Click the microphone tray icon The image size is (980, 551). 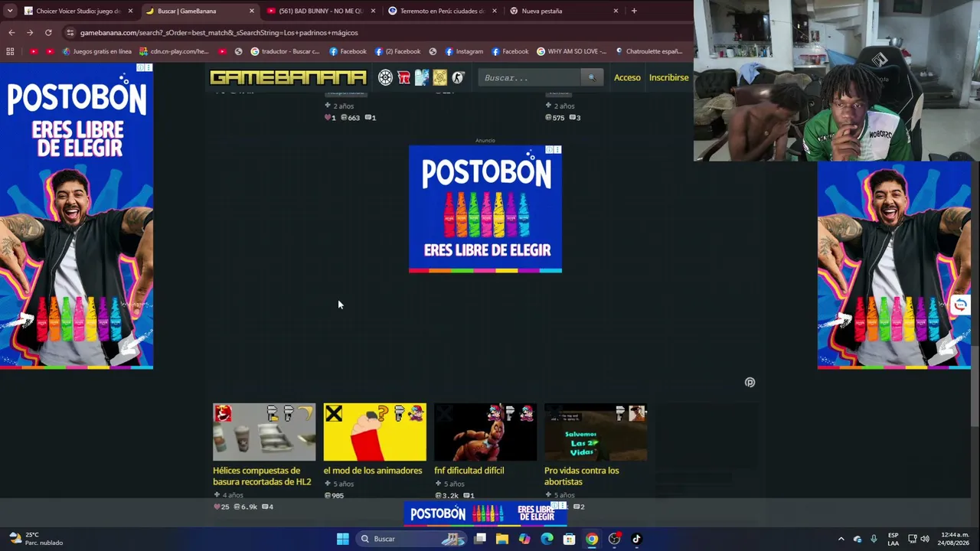[874, 539]
